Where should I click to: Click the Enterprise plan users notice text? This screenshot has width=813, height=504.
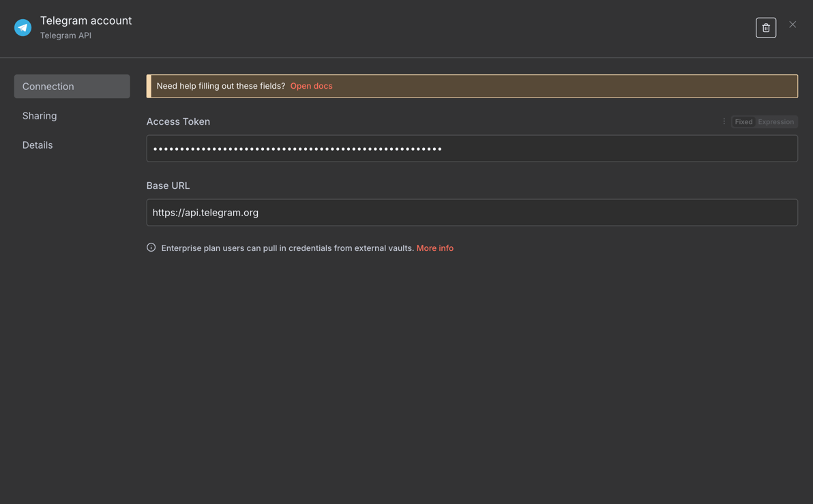tap(288, 248)
